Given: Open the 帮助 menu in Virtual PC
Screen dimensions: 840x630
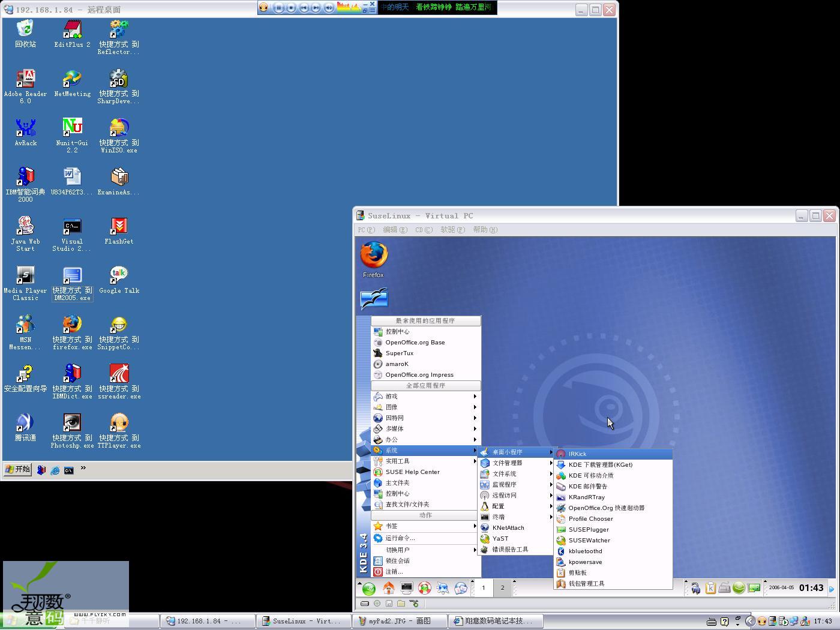Looking at the screenshot, I should [485, 230].
